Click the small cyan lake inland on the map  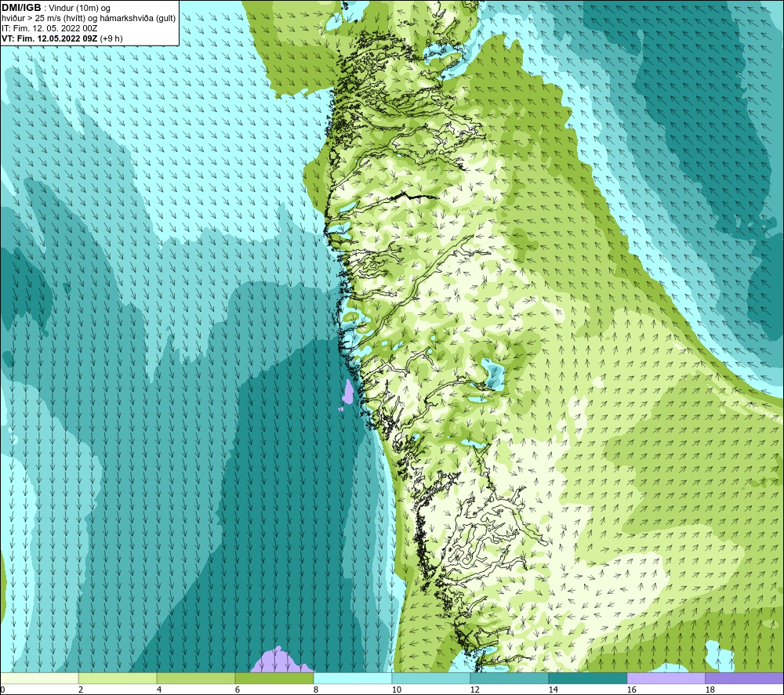(495, 375)
